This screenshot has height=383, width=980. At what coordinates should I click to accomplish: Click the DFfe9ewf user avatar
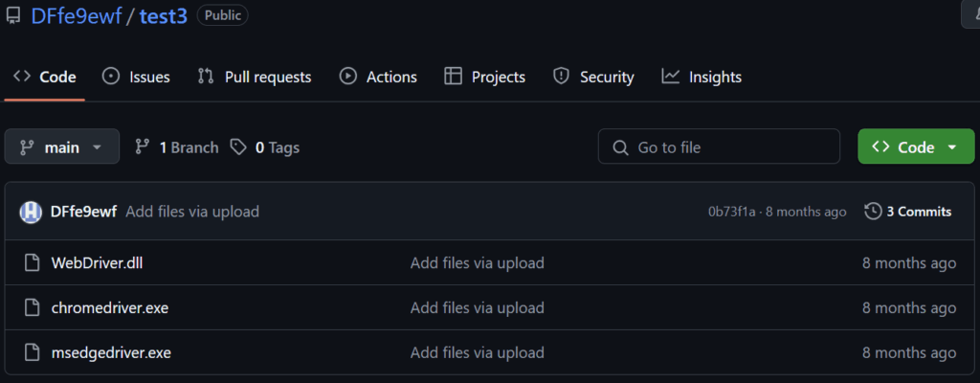(31, 212)
